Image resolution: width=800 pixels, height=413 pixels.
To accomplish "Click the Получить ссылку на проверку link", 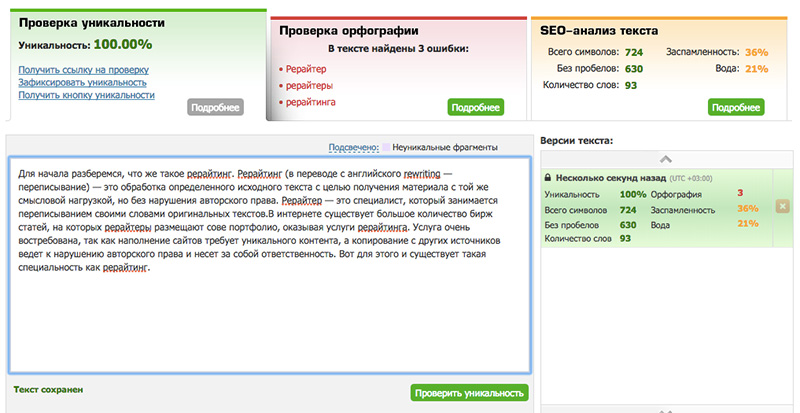I will pyautogui.click(x=84, y=70).
